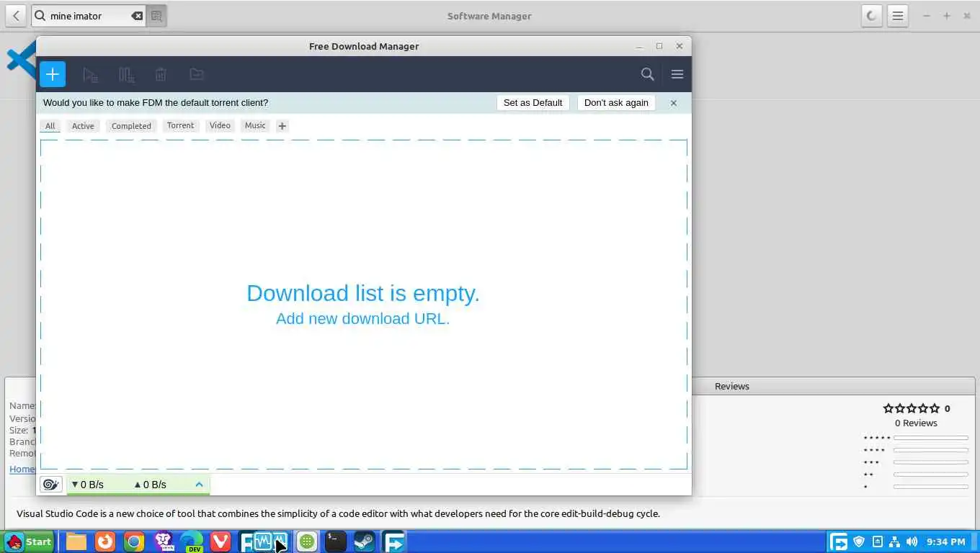Click the Open folder toolbar icon
The width and height of the screenshot is (980, 553).
196,74
